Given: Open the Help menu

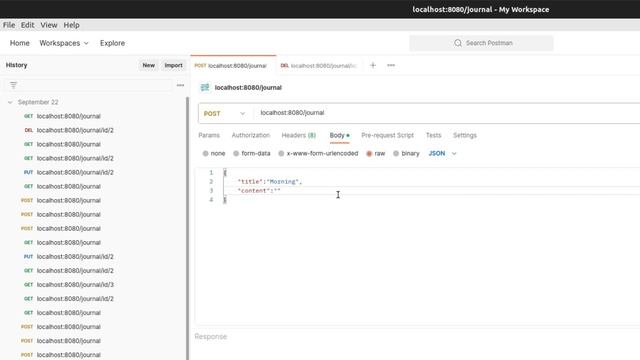Looking at the screenshot, I should point(71,25).
